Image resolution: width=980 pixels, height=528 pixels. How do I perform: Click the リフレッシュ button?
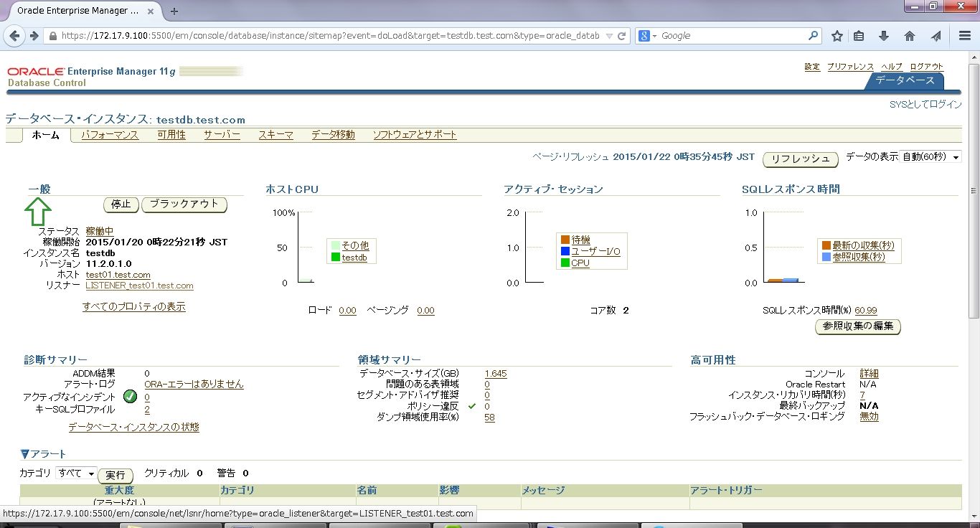click(x=801, y=159)
